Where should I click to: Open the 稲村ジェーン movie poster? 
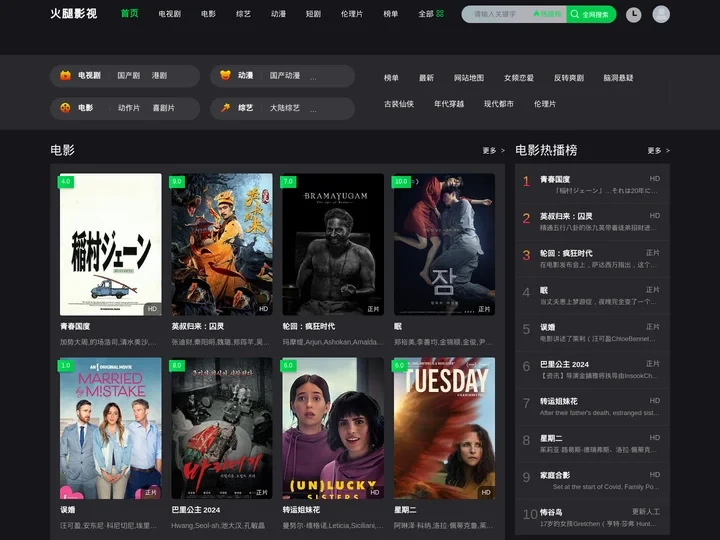click(111, 244)
